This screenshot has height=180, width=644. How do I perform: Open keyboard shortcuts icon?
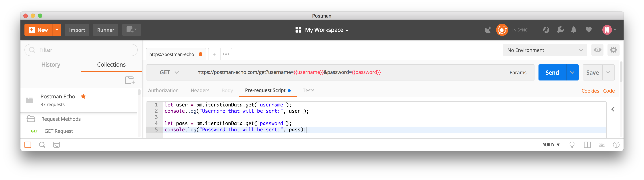click(602, 145)
